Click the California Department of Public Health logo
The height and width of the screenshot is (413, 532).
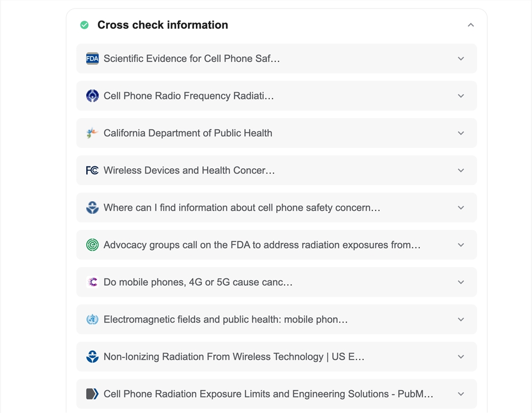pos(92,133)
